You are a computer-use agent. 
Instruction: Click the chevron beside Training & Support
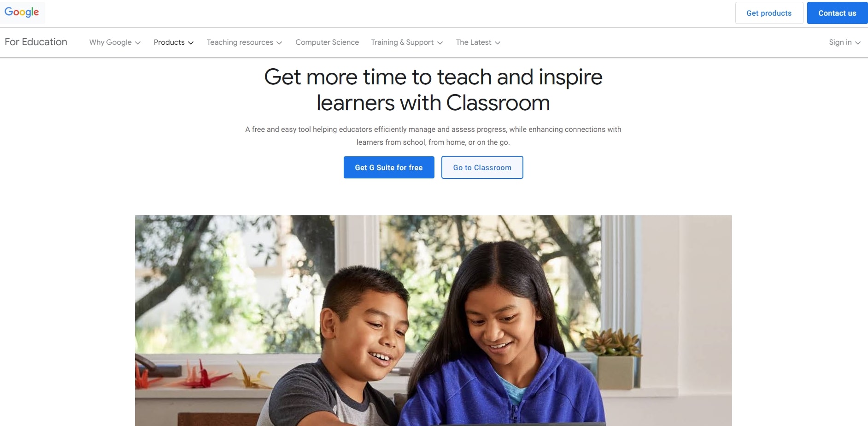click(440, 43)
